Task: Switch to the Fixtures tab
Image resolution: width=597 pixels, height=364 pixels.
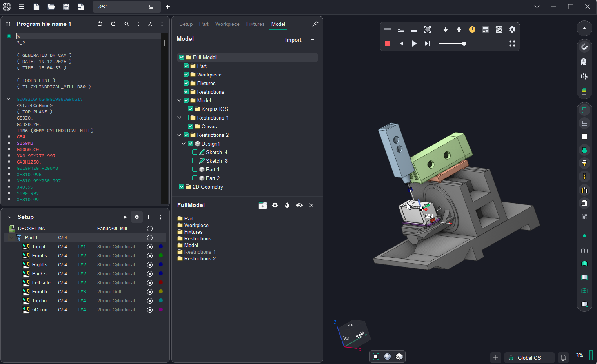Action: coord(255,24)
